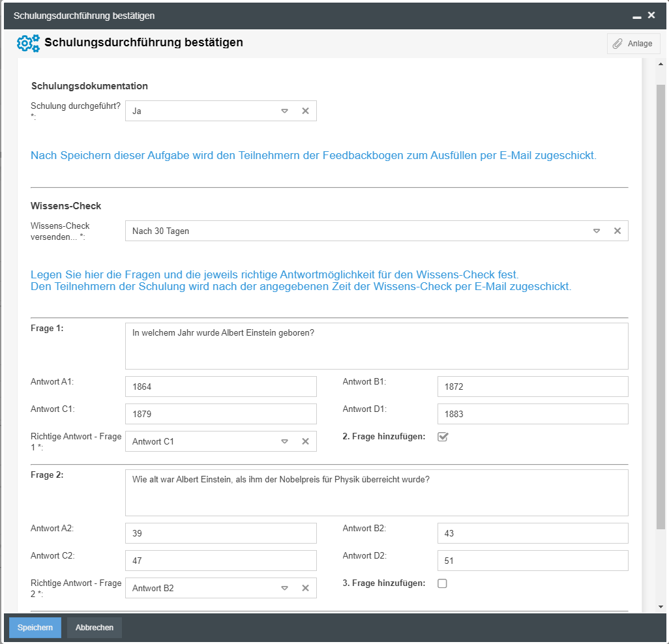Click the scrollbar up arrow
The width and height of the screenshot is (669, 644).
point(661,64)
